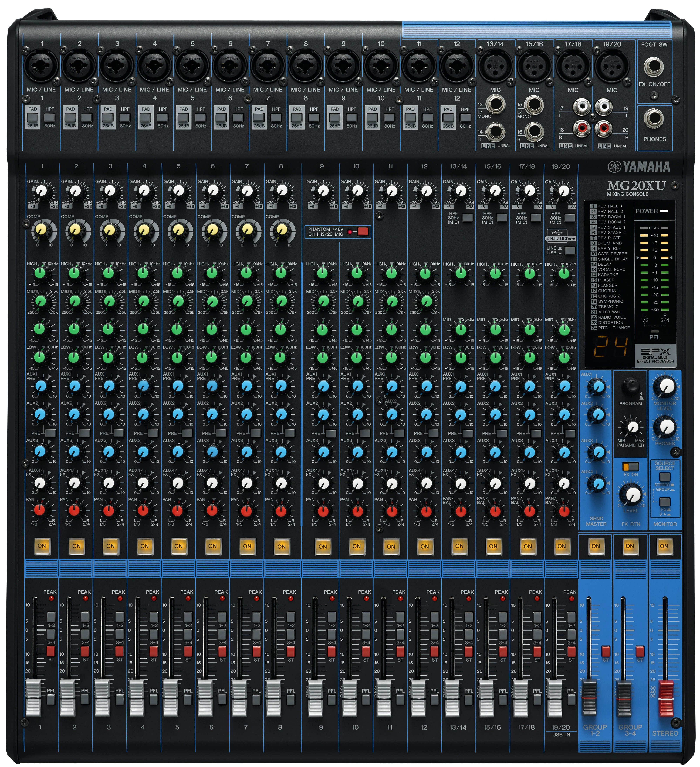The image size is (700, 767).
Task: Switch the LINE/USB selector on channel 19/20
Action: point(570,250)
